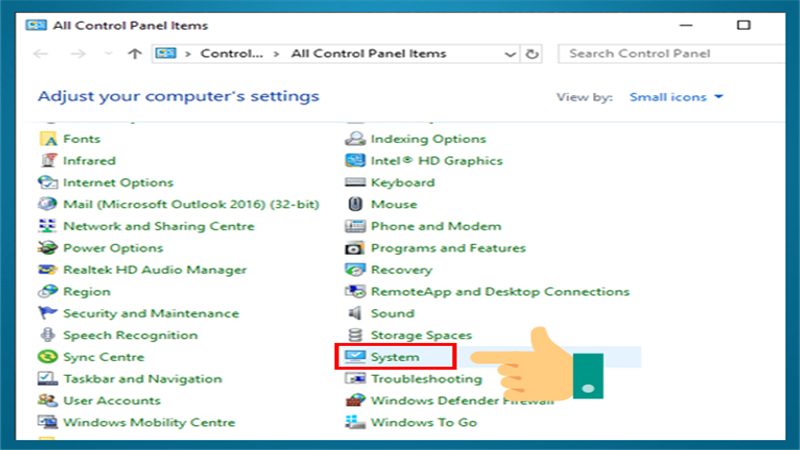Minimize the All Control Panel Items window

pyautogui.click(x=686, y=25)
